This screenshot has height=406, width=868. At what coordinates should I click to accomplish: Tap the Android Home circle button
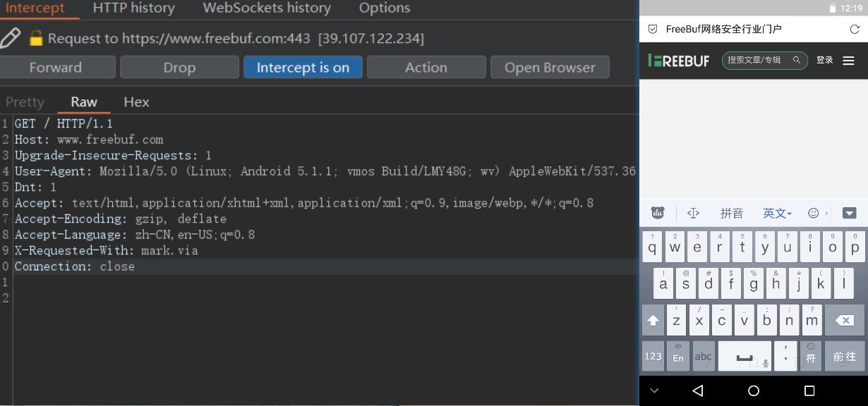(x=754, y=390)
